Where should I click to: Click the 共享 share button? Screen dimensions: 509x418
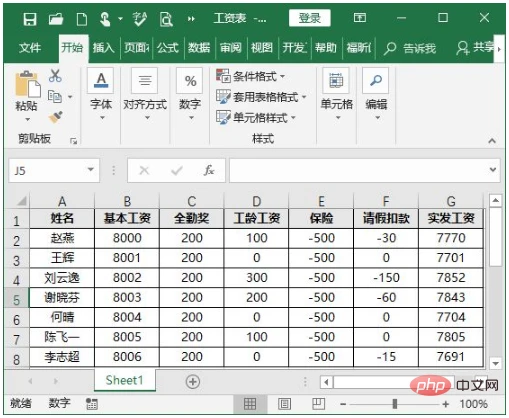[476, 48]
